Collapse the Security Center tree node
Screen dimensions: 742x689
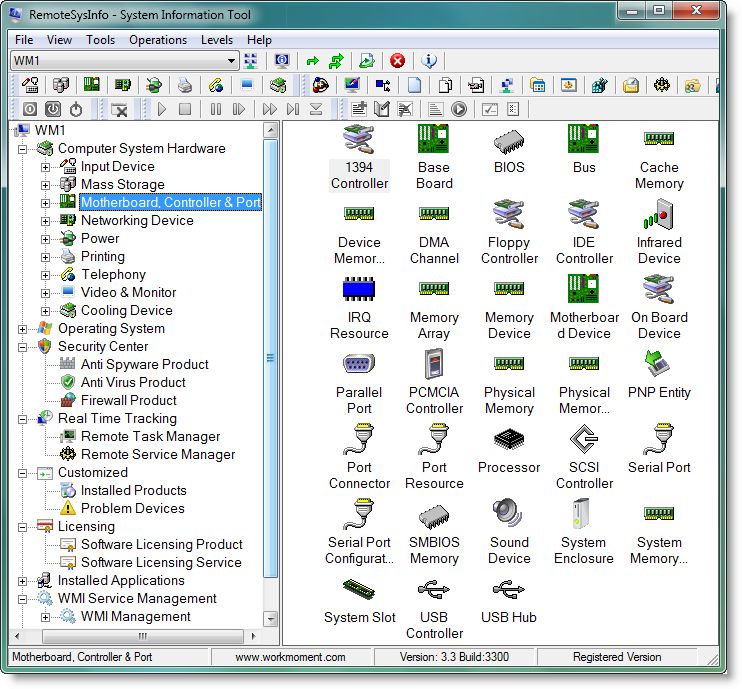point(23,347)
